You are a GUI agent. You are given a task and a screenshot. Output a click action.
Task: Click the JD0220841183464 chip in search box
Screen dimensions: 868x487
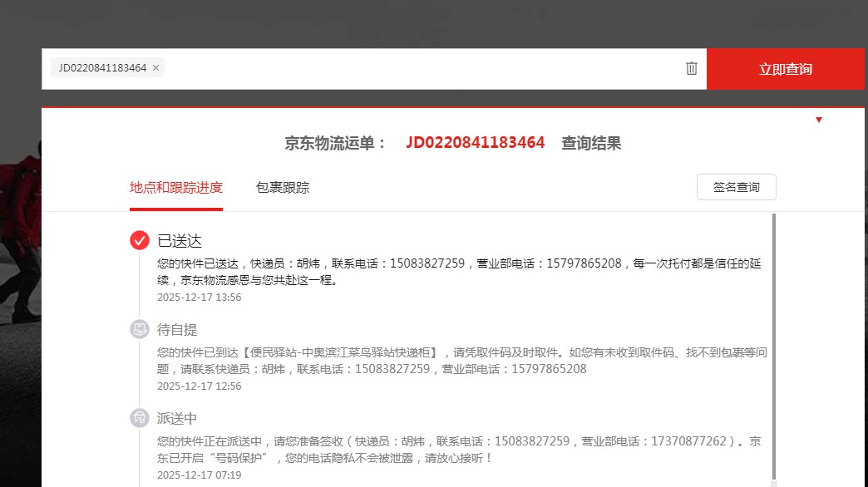(x=101, y=68)
